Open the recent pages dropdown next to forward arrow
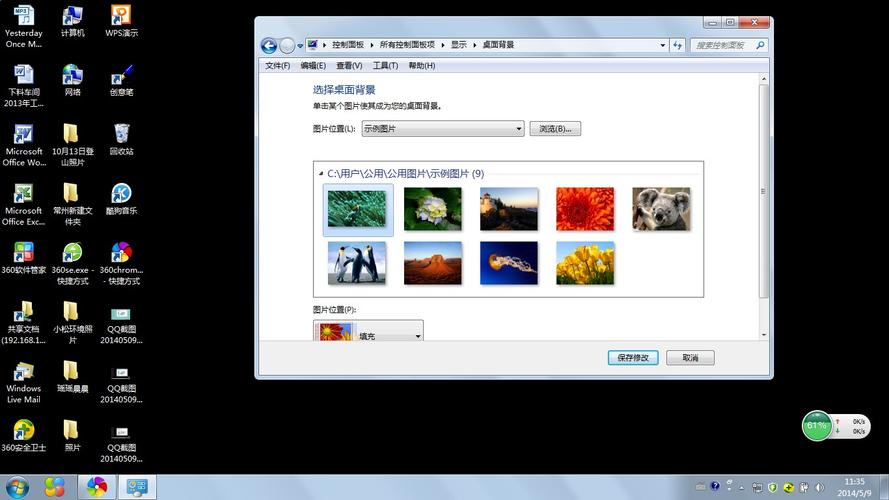Viewport: 889px width, 500px height. (300, 46)
